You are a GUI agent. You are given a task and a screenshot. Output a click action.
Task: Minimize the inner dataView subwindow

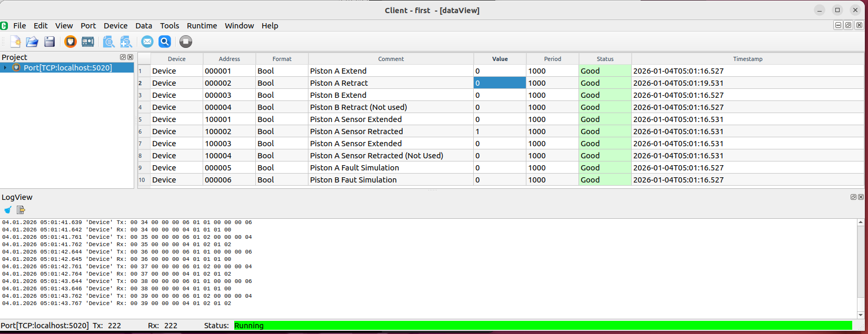[838, 25]
